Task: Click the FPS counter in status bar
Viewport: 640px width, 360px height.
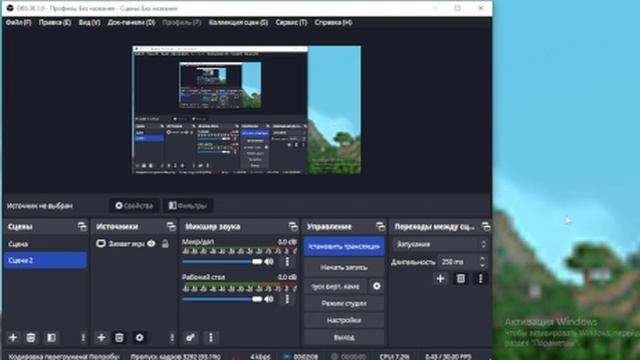Action: (448, 356)
